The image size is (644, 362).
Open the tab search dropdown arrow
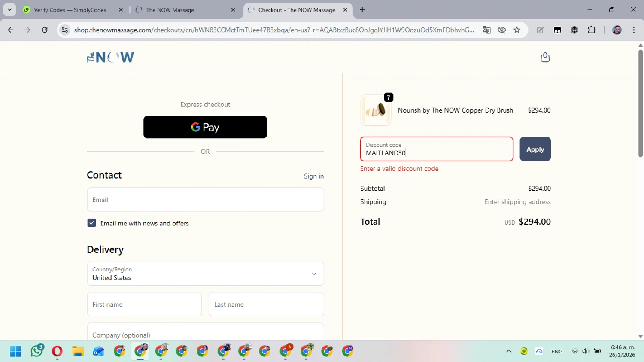click(x=9, y=10)
